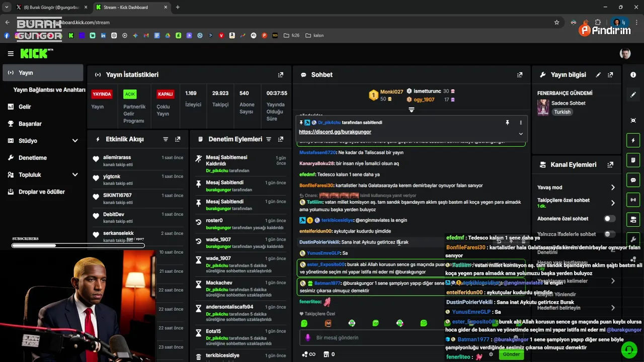
Task: Open the Denetim Eylemleri filter icon
Action: coord(269,139)
